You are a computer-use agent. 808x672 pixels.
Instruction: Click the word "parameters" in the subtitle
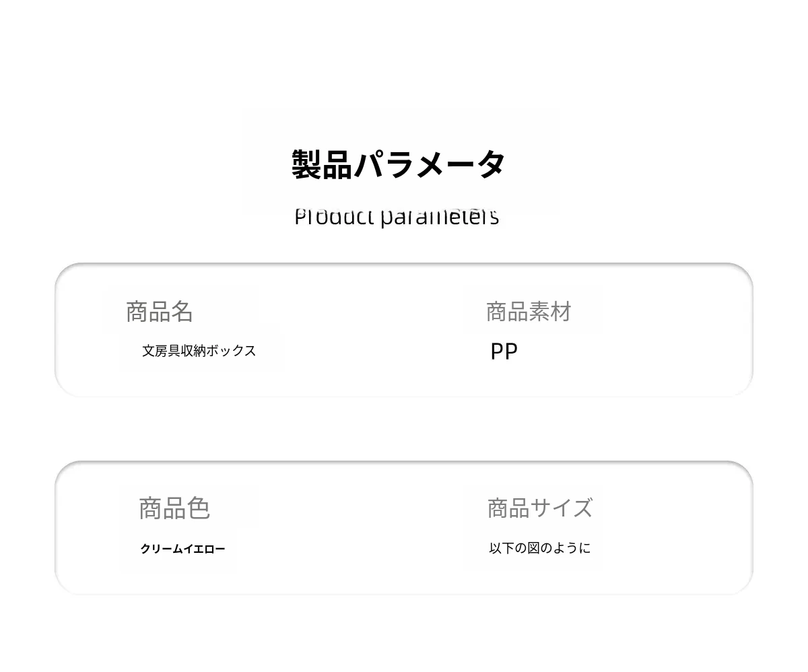(440, 217)
